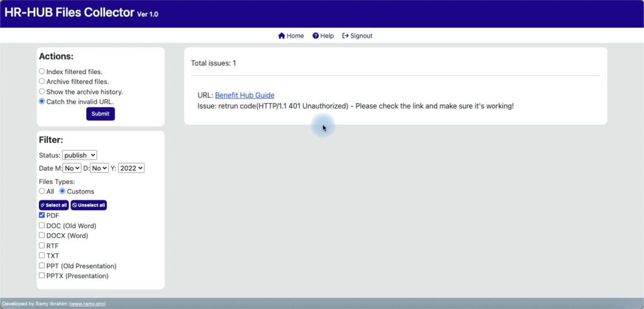644x309 pixels.
Task: Check the PPT (Old Presentation) checkbox
Action: point(42,266)
